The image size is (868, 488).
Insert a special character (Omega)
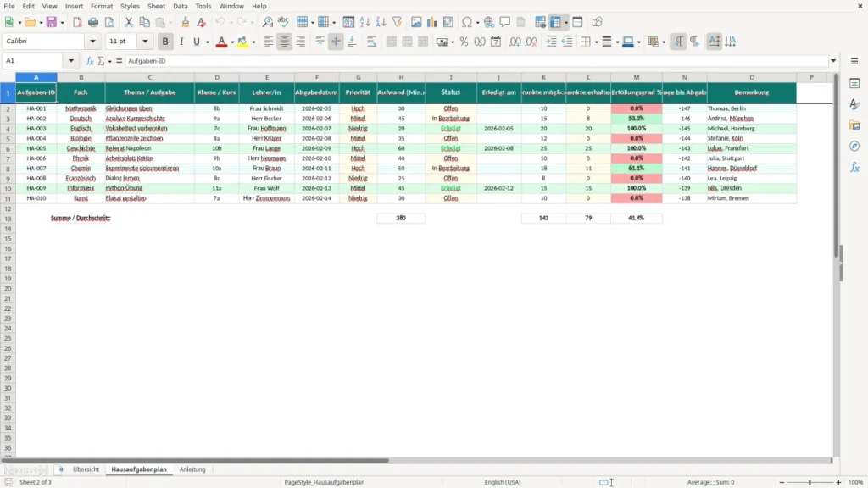[467, 22]
